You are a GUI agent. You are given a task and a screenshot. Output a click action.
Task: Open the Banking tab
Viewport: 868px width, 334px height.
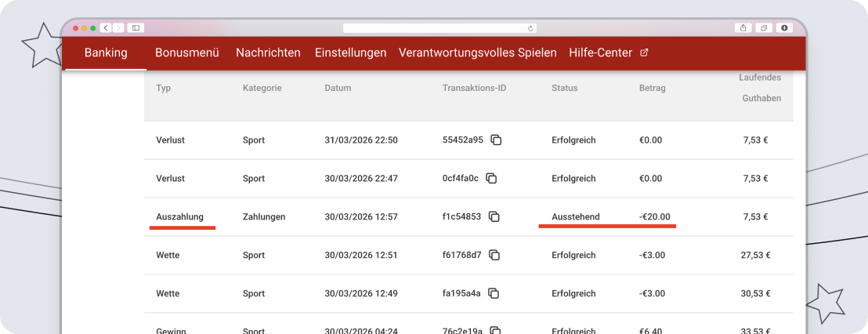tap(106, 53)
